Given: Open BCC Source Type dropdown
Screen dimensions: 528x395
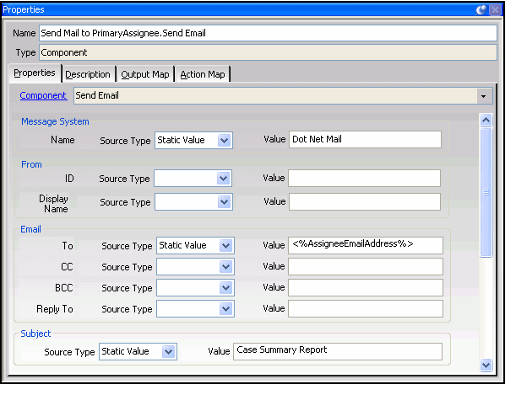Looking at the screenshot, I should coord(226,288).
